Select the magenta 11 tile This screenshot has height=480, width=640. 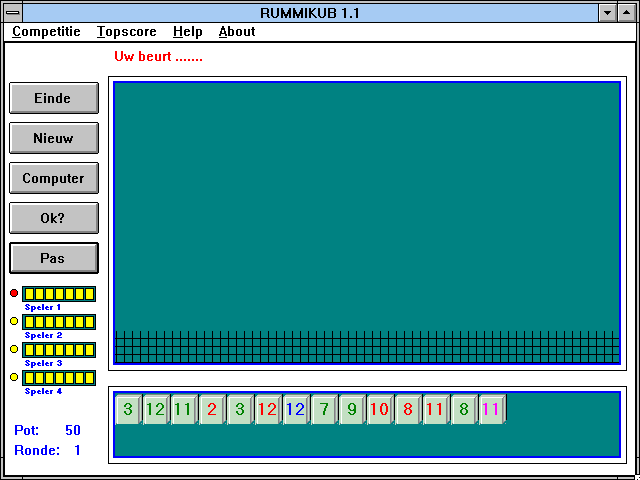(x=492, y=409)
